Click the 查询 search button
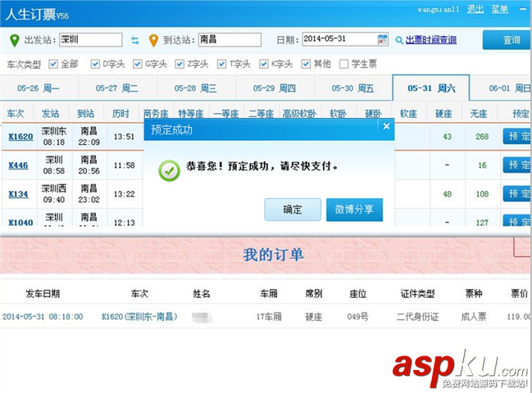The image size is (532, 393). pyautogui.click(x=507, y=40)
